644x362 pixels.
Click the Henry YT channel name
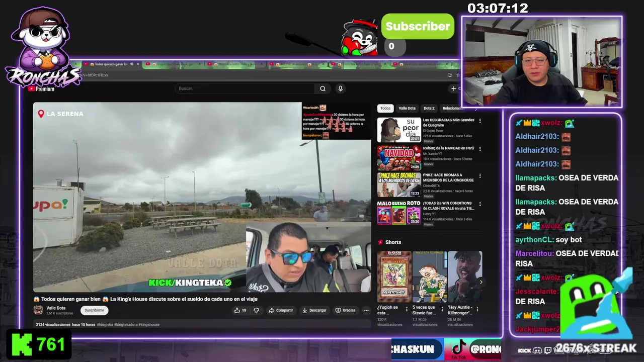(430, 214)
